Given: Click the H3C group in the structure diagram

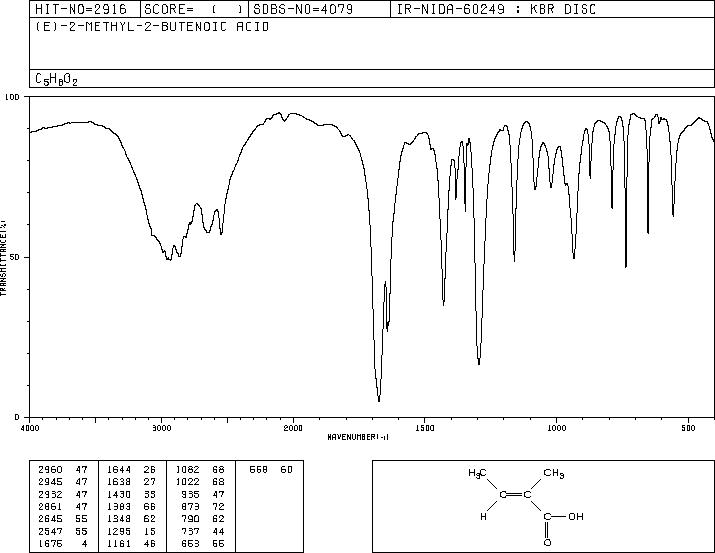Looking at the screenshot, I should (x=477, y=474).
